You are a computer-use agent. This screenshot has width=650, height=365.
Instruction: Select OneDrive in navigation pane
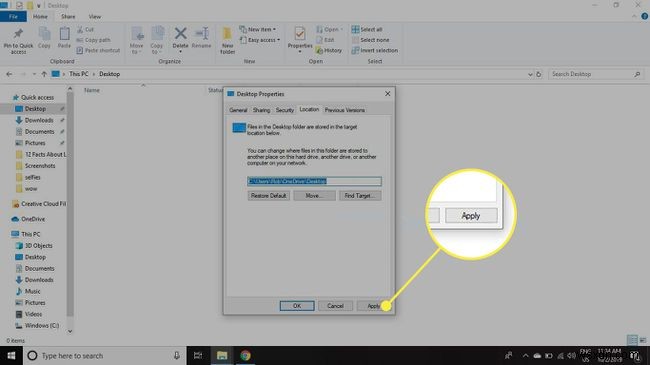pyautogui.click(x=33, y=219)
